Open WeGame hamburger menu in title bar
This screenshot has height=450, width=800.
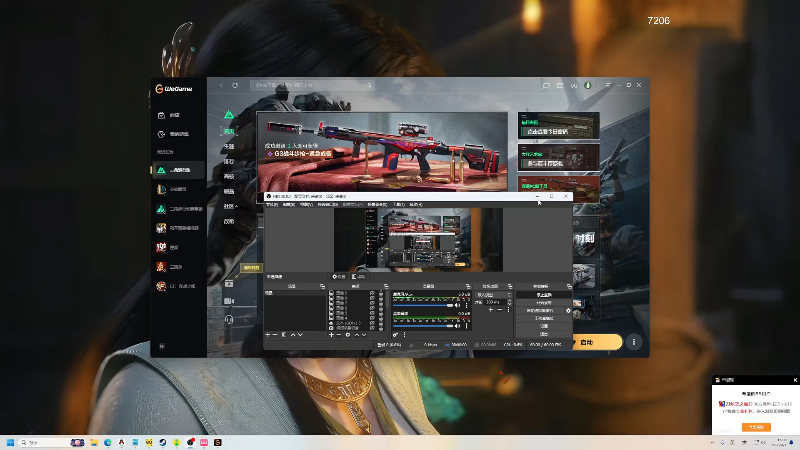click(x=608, y=85)
